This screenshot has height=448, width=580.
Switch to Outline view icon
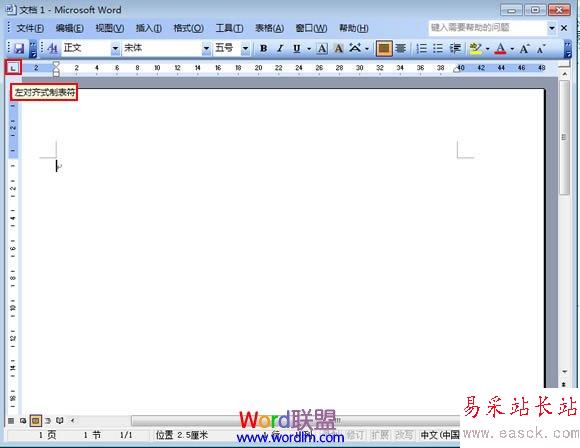coord(48,421)
